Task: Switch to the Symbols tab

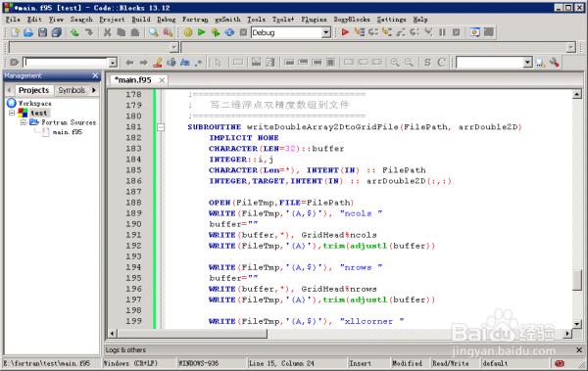Action: [x=72, y=90]
